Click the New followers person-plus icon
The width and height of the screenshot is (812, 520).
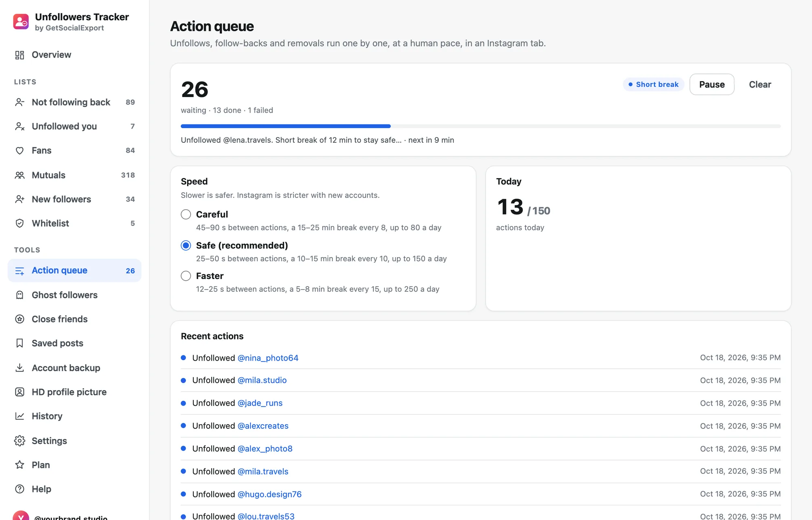[19, 199]
